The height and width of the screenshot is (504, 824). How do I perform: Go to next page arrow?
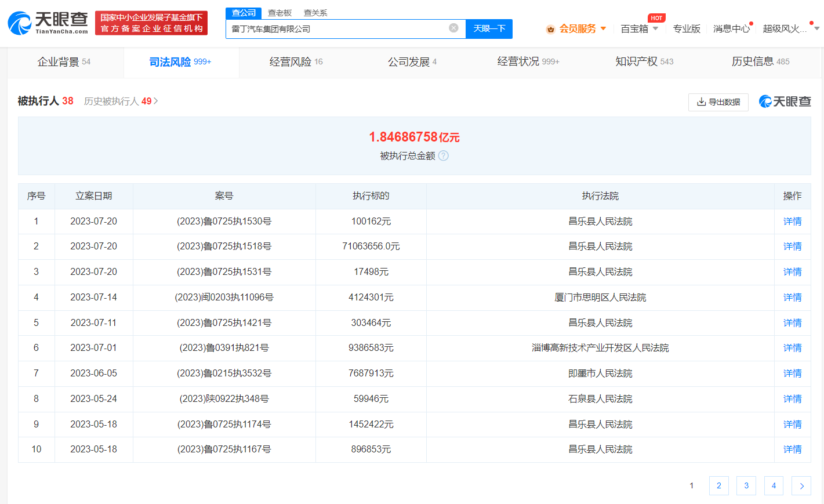[x=801, y=486]
